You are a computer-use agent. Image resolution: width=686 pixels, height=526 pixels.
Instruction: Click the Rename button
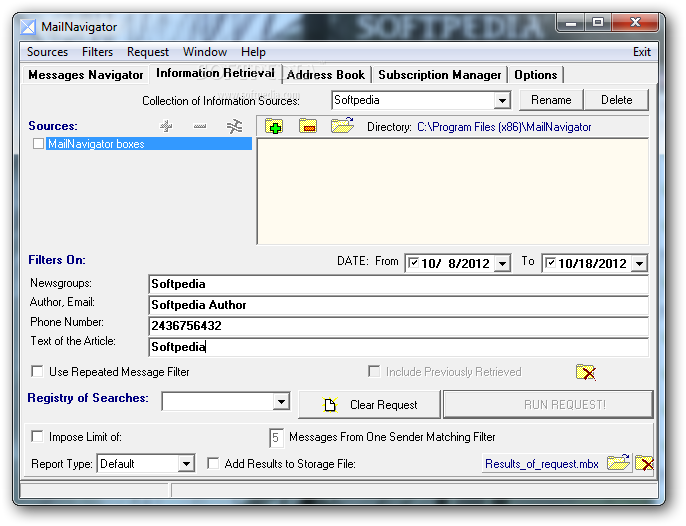pyautogui.click(x=551, y=100)
